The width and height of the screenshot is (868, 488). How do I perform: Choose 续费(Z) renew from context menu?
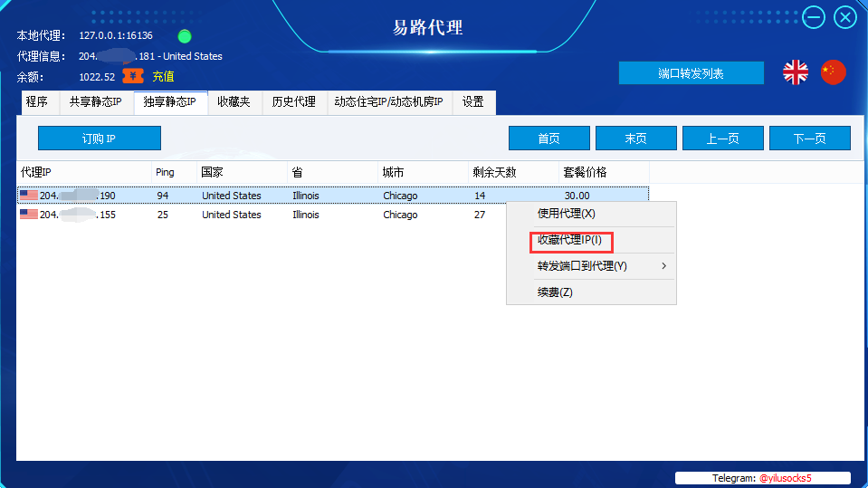pyautogui.click(x=591, y=292)
